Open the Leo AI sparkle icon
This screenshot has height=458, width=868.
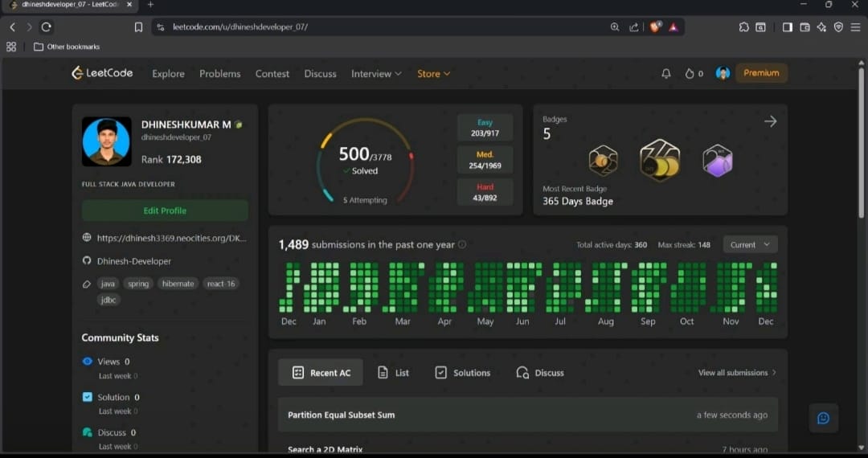click(x=821, y=27)
